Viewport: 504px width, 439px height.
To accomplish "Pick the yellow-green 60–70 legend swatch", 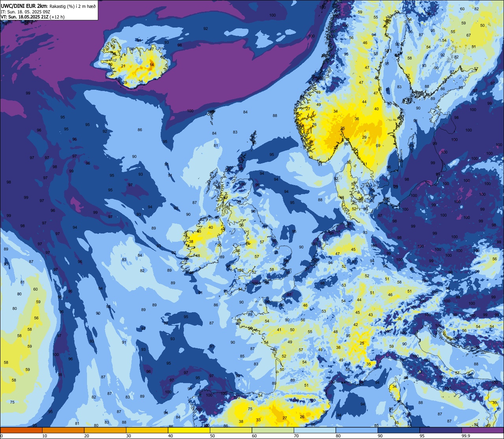I will 273,430.
